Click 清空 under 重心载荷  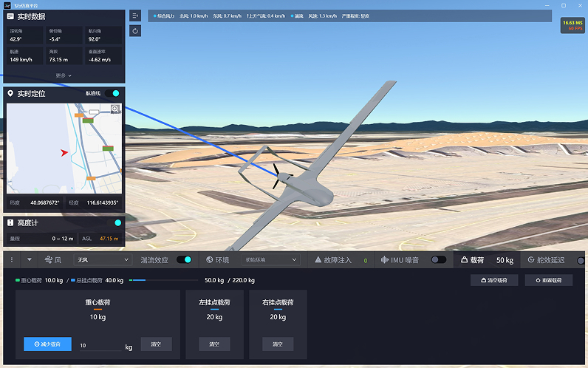pos(156,344)
